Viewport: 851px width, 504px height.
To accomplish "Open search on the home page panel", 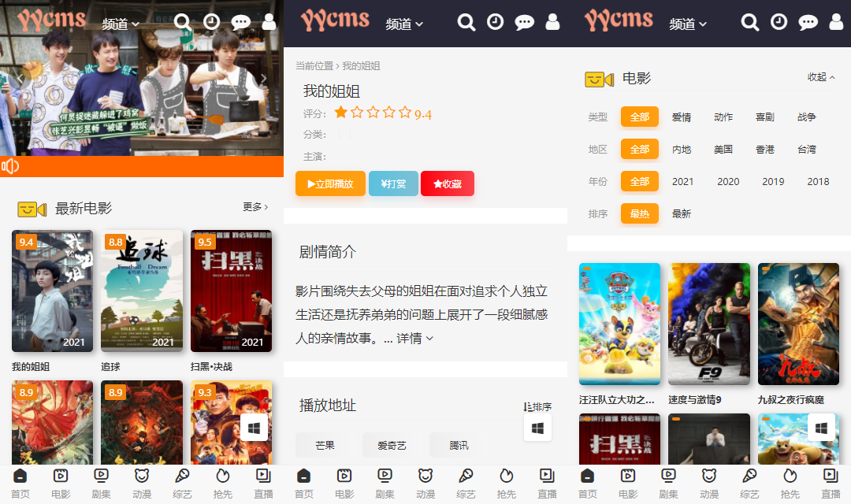I will [x=182, y=22].
